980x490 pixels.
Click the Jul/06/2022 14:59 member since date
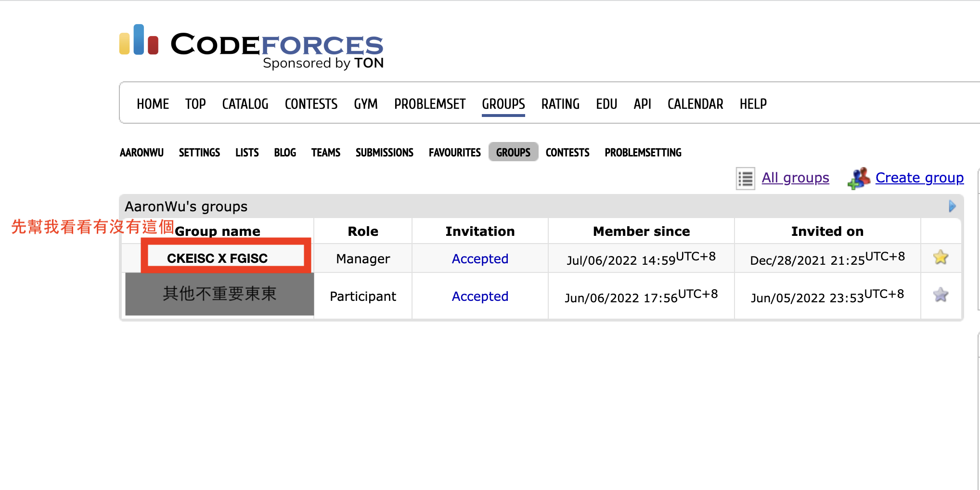(x=641, y=258)
